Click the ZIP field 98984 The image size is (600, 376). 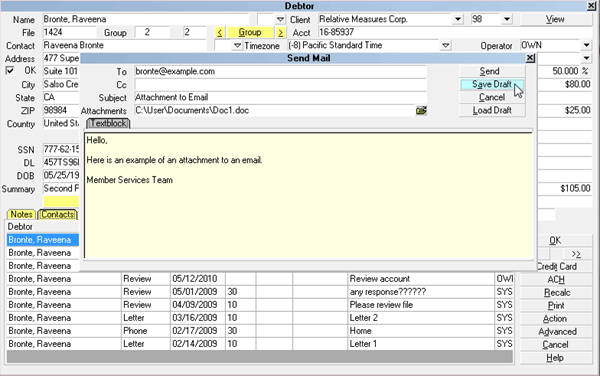point(61,111)
